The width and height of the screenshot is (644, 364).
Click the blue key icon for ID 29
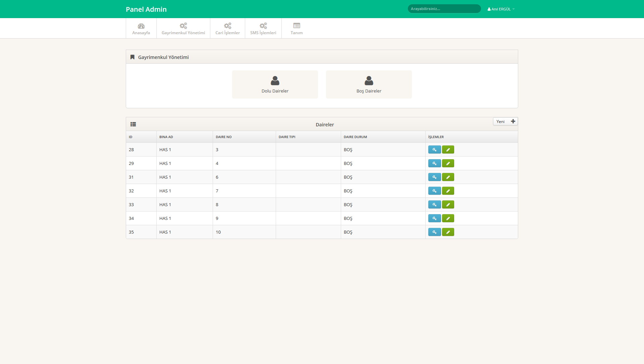click(434, 163)
